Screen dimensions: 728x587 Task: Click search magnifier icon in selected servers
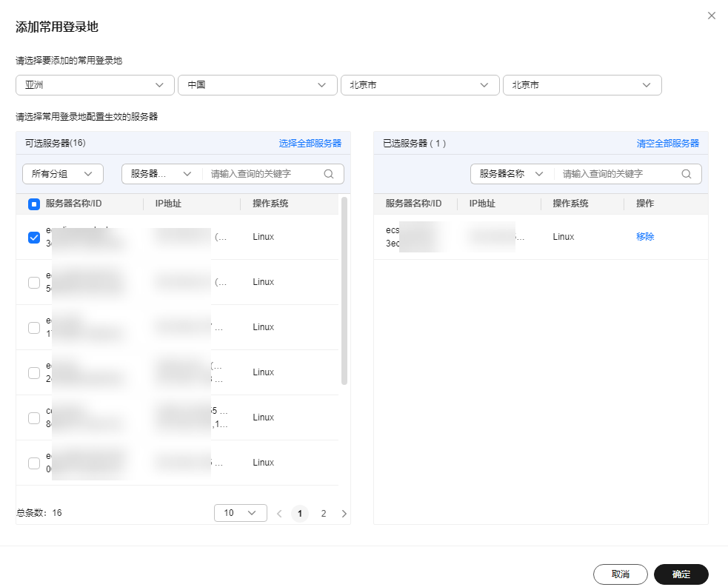[x=687, y=174]
